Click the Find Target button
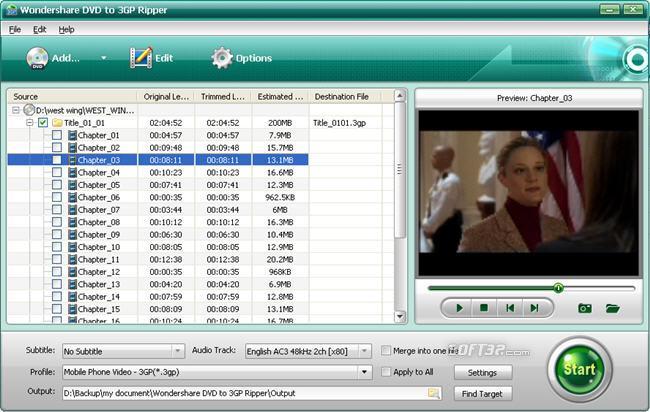The image size is (650, 412). [483, 394]
